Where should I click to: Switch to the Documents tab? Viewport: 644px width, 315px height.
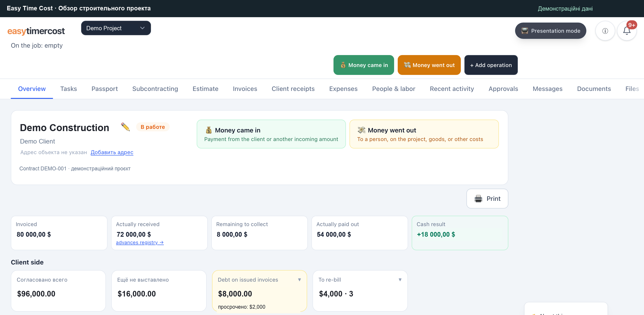coord(594,89)
